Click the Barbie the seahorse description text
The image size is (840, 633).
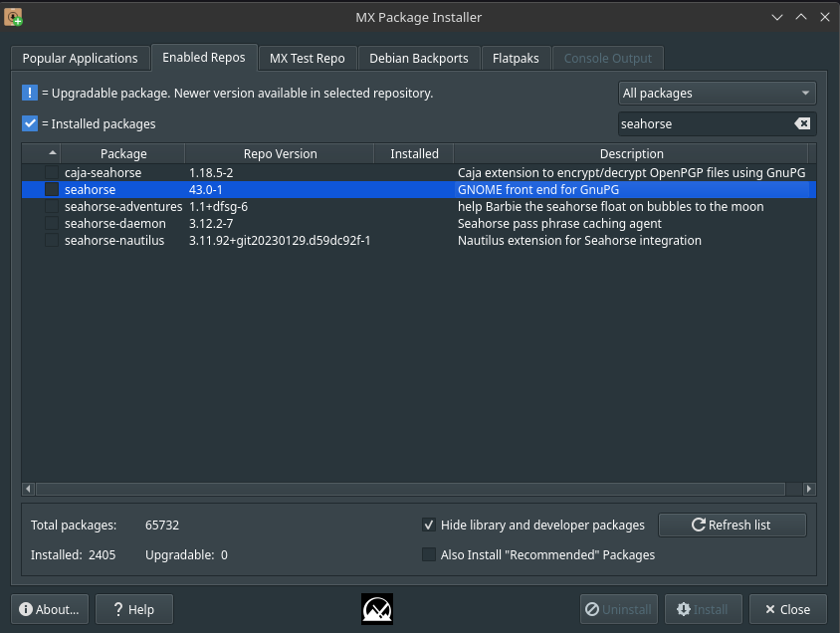pyautogui.click(x=610, y=206)
